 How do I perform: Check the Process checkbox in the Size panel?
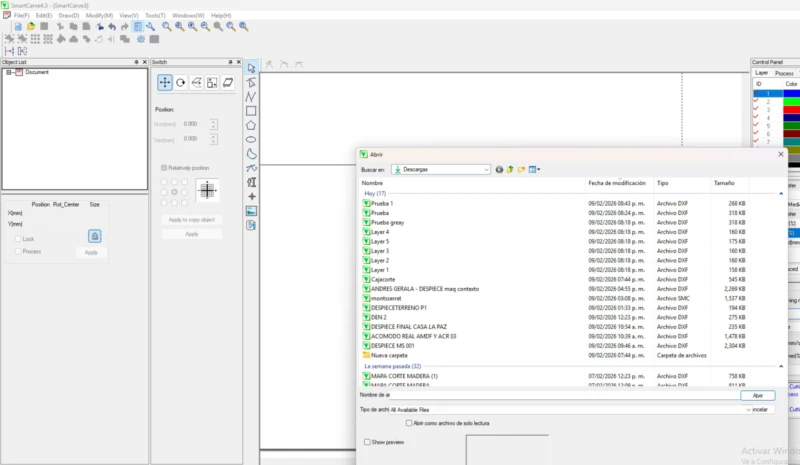pyautogui.click(x=18, y=251)
